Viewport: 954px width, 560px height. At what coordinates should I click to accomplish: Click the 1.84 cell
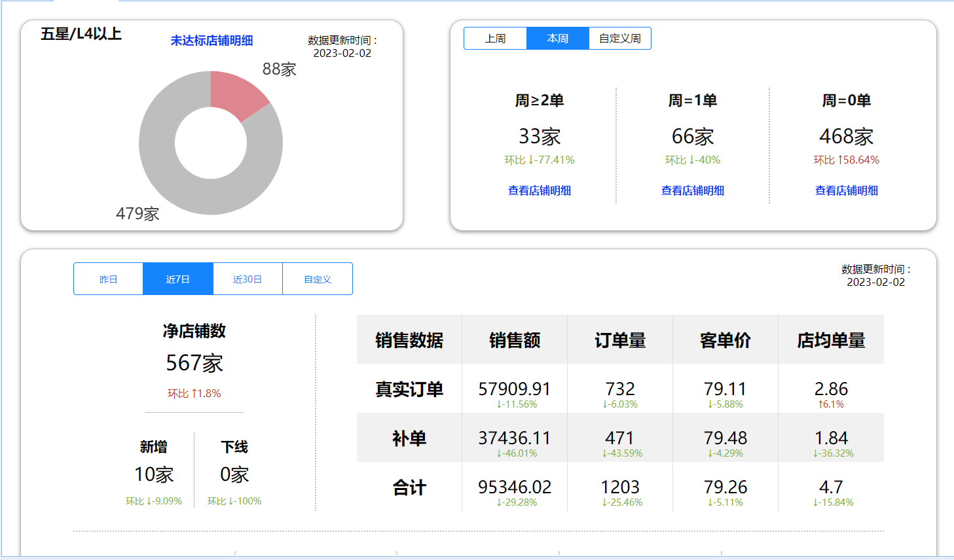(831, 438)
